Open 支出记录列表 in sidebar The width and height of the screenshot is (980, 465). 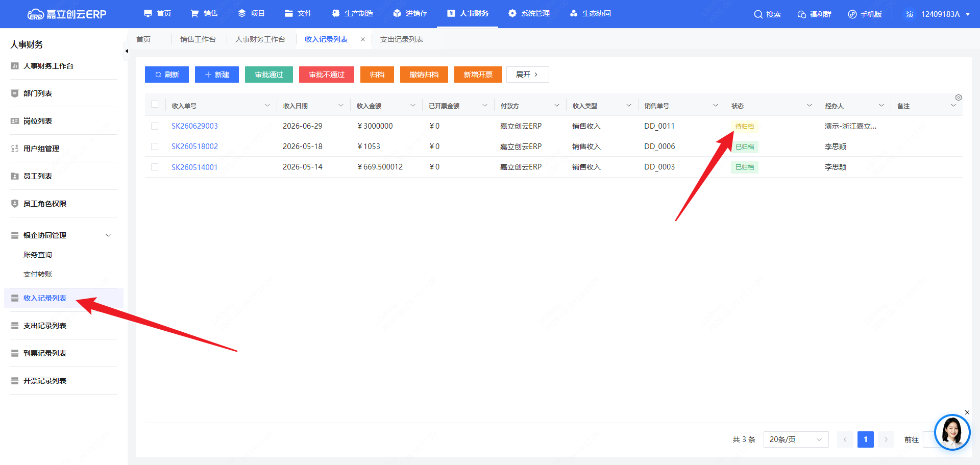tap(45, 326)
